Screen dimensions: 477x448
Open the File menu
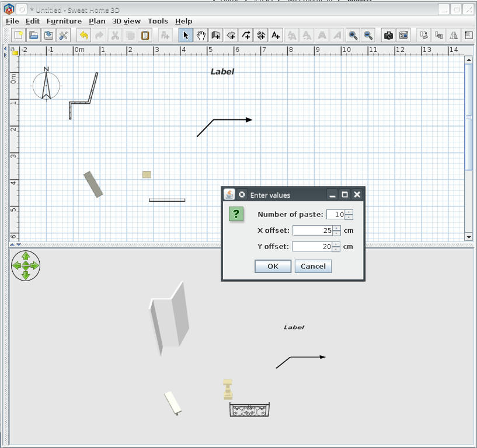(x=12, y=21)
